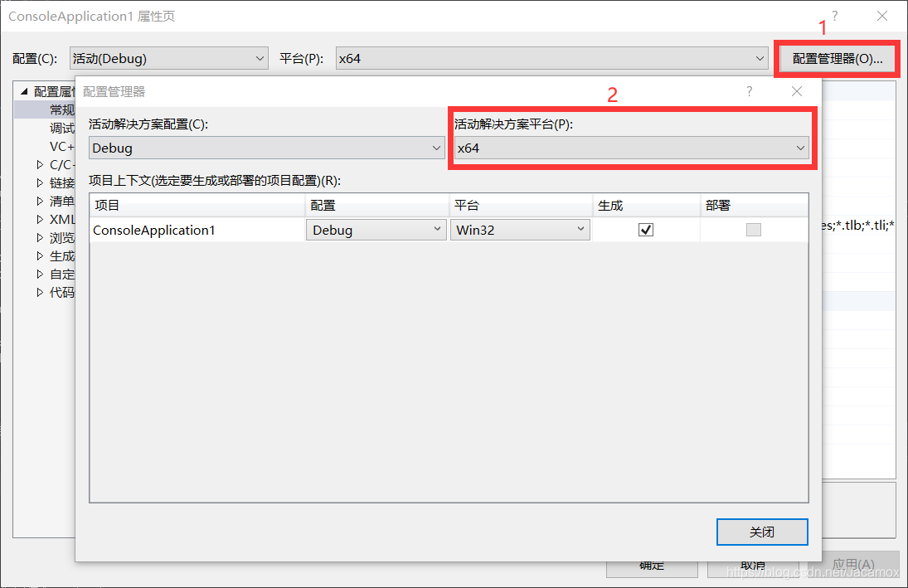Open the 配置(C) 活动(Debug) dropdown
This screenshot has width=908, height=588.
point(169,58)
